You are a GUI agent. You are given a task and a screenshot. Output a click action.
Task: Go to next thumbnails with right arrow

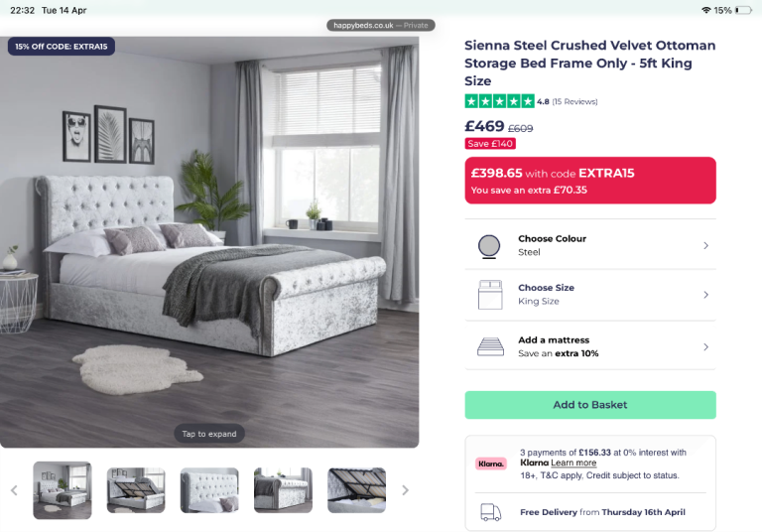405,490
